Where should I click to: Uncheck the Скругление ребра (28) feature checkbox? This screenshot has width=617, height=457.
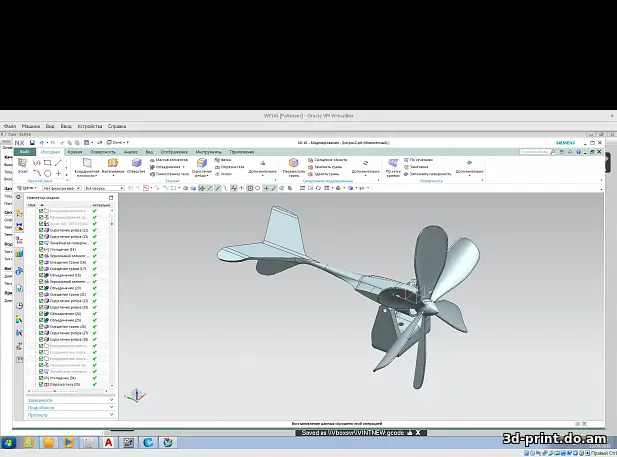point(41,339)
